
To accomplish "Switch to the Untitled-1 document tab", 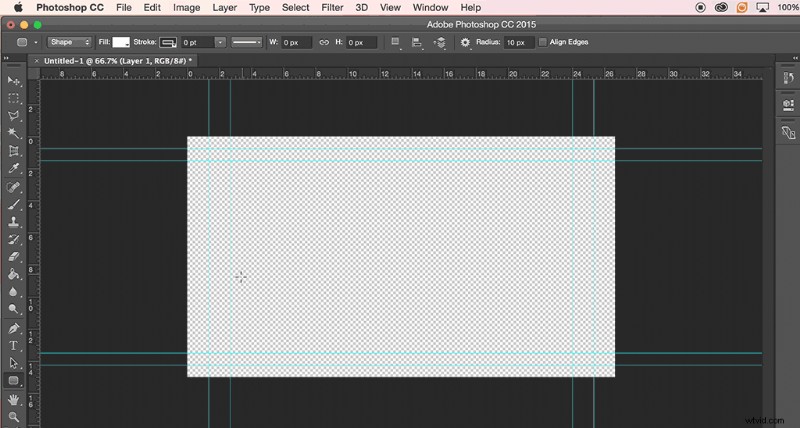I will tap(118, 61).
